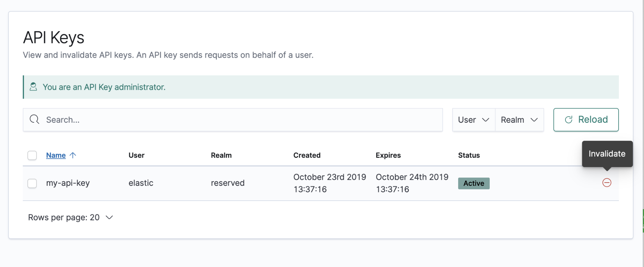Screen dimensions: 644x267
Task: Click the user icon in the administrator banner
Action: (33, 86)
